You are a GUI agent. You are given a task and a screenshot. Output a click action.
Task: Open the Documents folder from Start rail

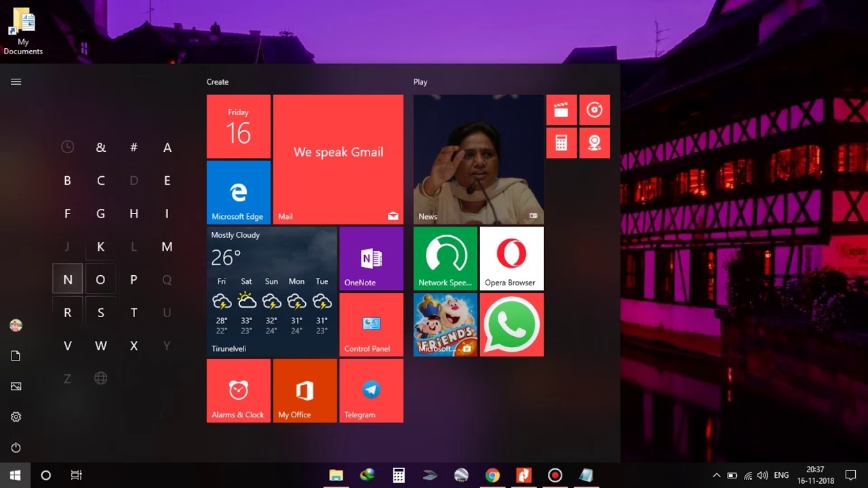pos(16,357)
